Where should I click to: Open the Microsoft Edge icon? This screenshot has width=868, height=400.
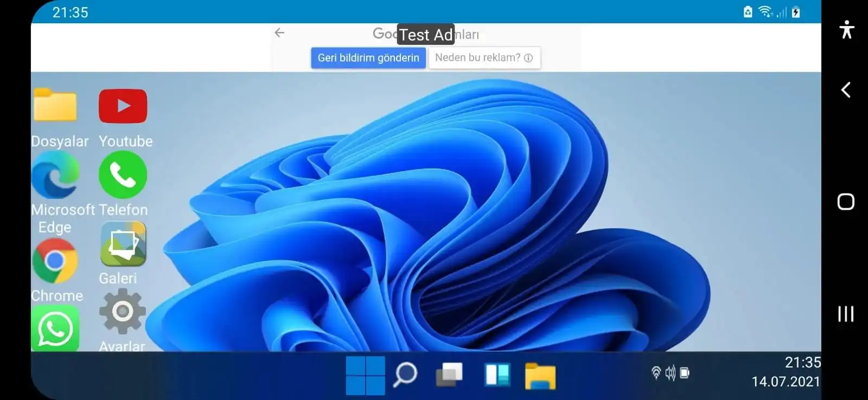[55, 175]
